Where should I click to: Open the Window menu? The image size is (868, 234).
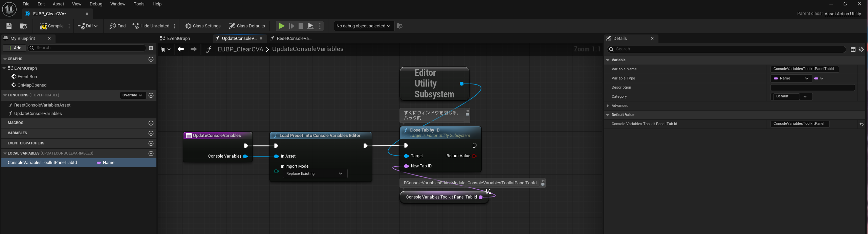coord(118,4)
